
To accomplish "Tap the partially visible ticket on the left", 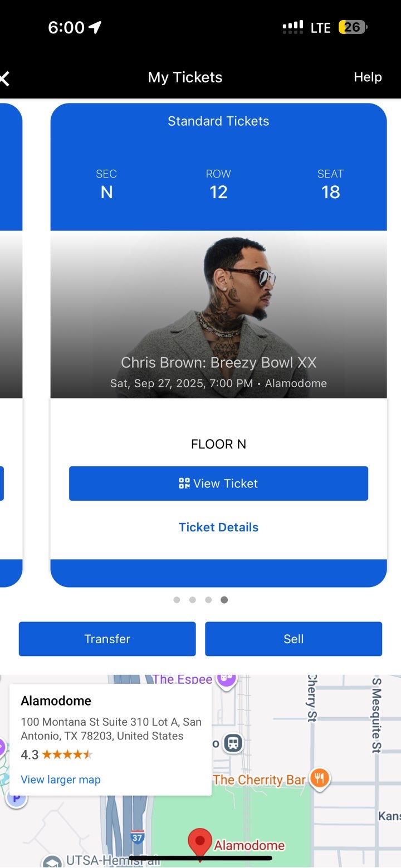I will 10,334.
